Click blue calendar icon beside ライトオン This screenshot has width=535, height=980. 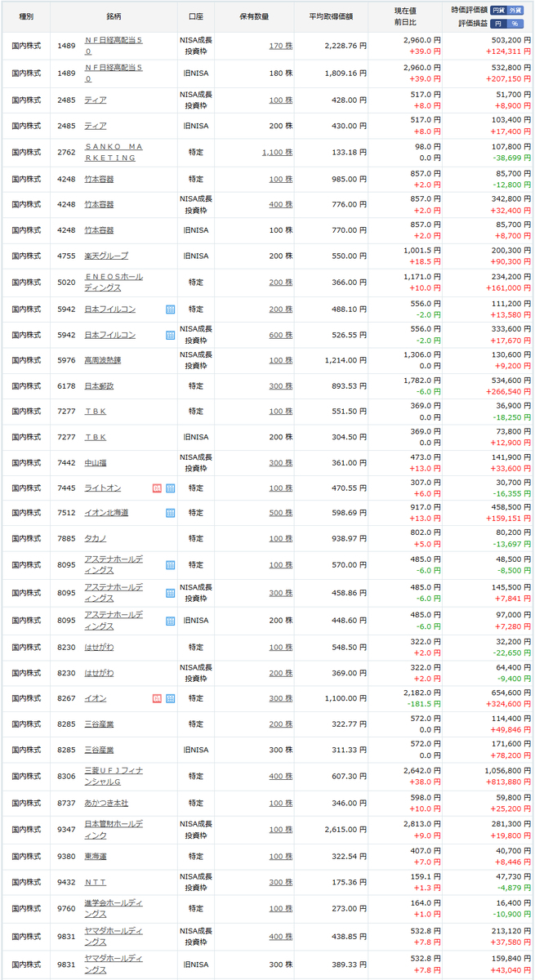(171, 488)
